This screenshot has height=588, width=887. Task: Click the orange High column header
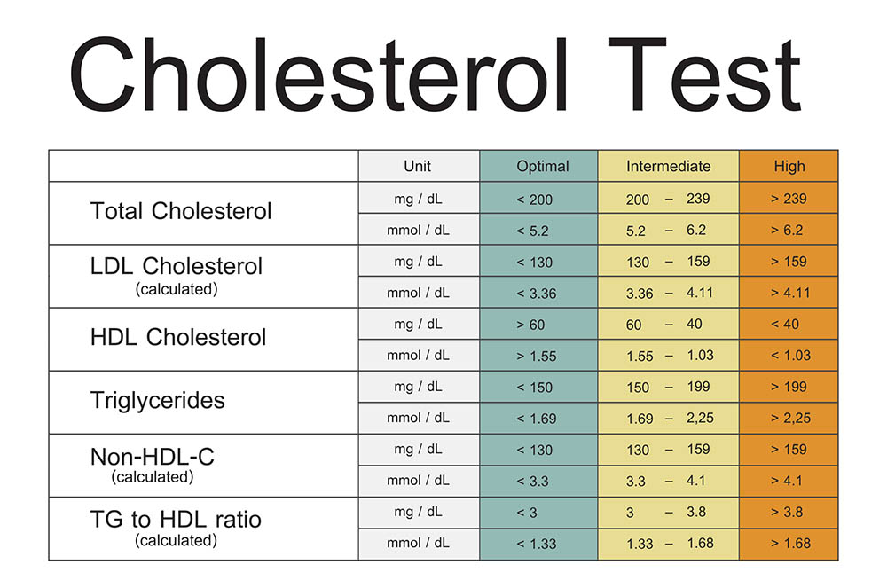789,166
